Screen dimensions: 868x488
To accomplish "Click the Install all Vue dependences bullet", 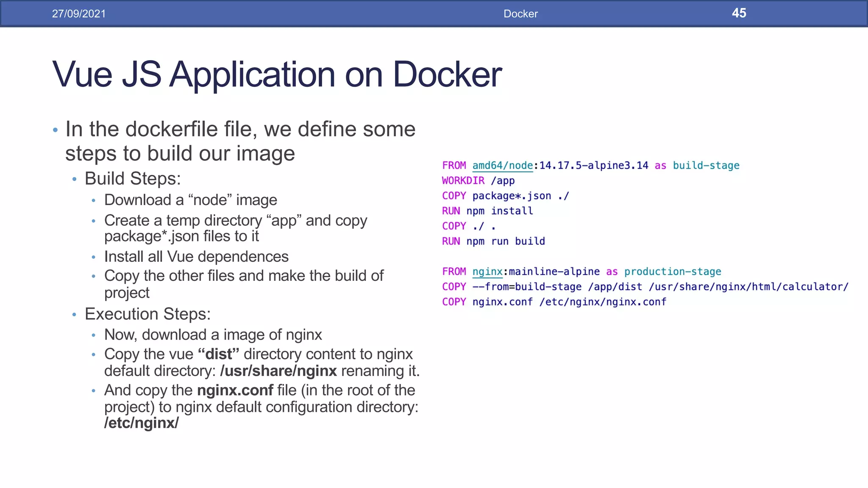I will [196, 257].
